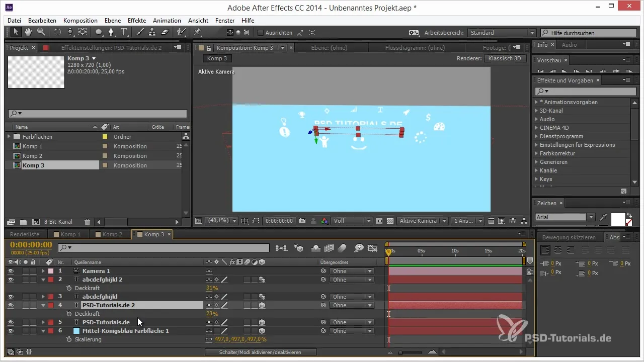Screen dimensions: 644x362
Task: Expand the Farbflächen folder
Action: click(x=9, y=136)
